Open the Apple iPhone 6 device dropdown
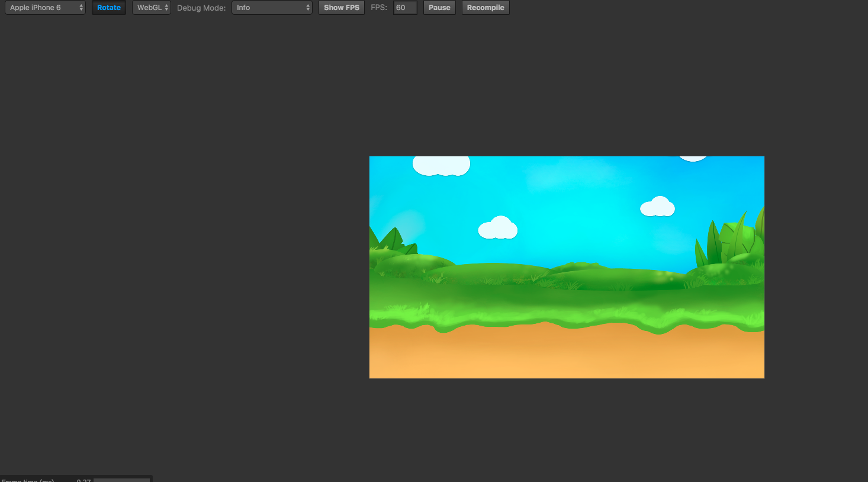 (x=45, y=8)
